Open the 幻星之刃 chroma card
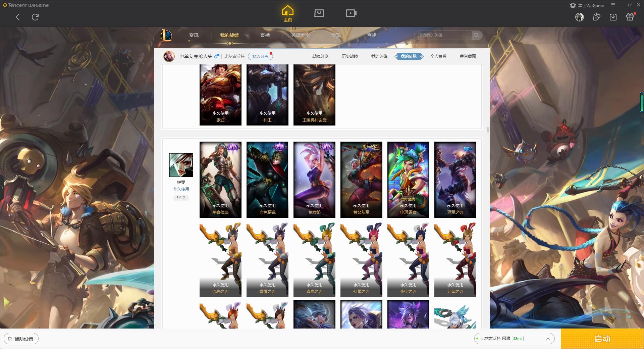644x349 pixels. pos(361,259)
